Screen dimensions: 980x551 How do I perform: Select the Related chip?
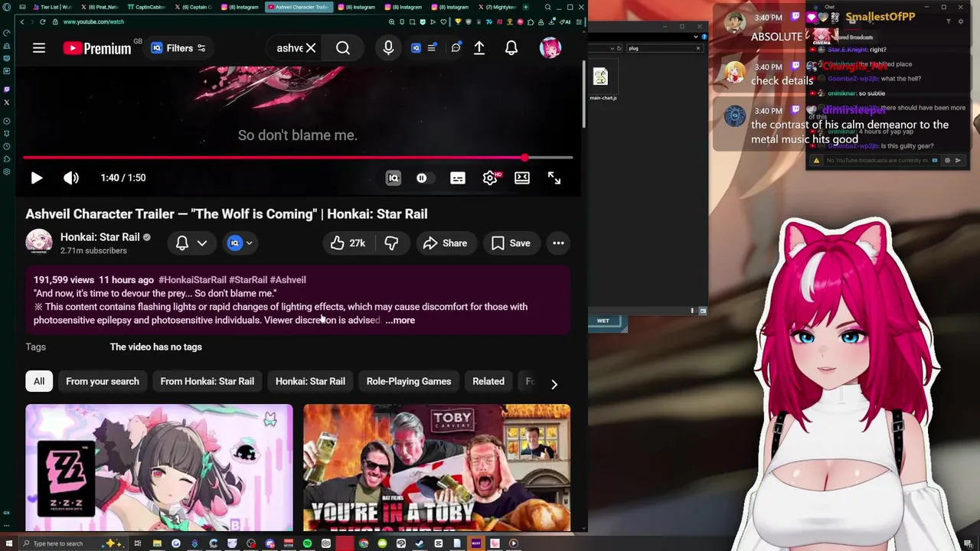click(488, 381)
